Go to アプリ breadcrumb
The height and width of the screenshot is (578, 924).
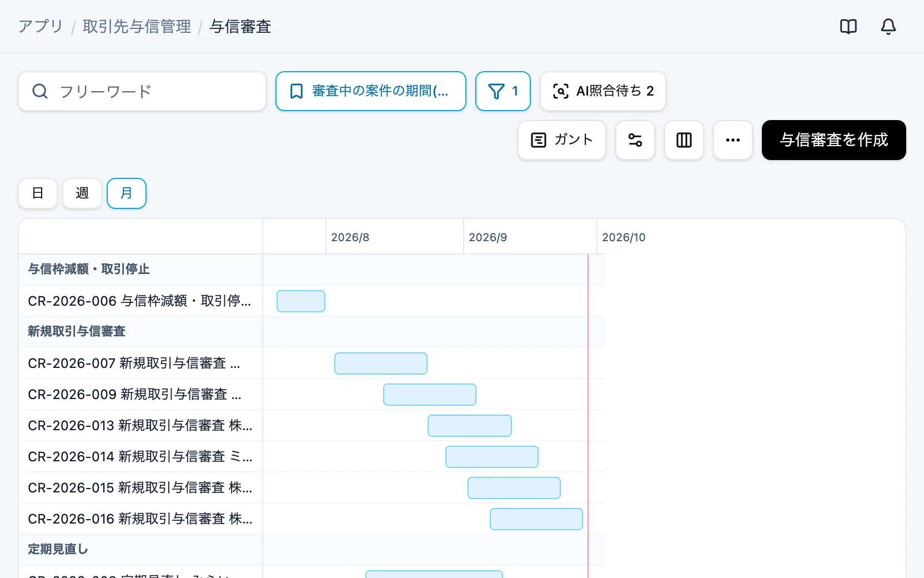(x=41, y=27)
